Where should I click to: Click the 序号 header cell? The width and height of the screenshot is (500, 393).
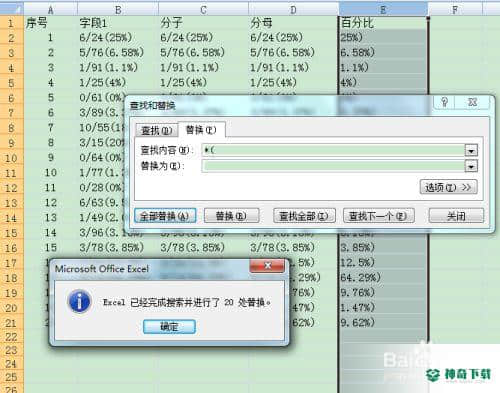[x=51, y=23]
